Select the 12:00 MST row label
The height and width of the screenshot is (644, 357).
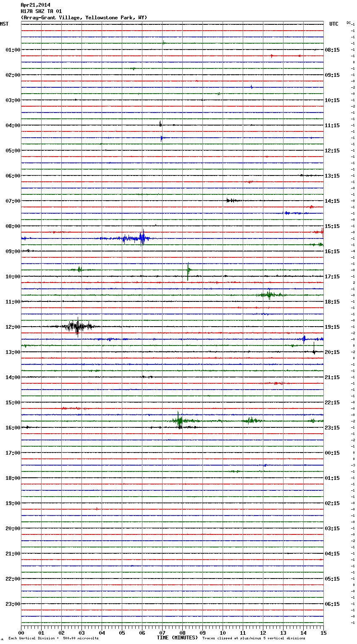(13, 327)
